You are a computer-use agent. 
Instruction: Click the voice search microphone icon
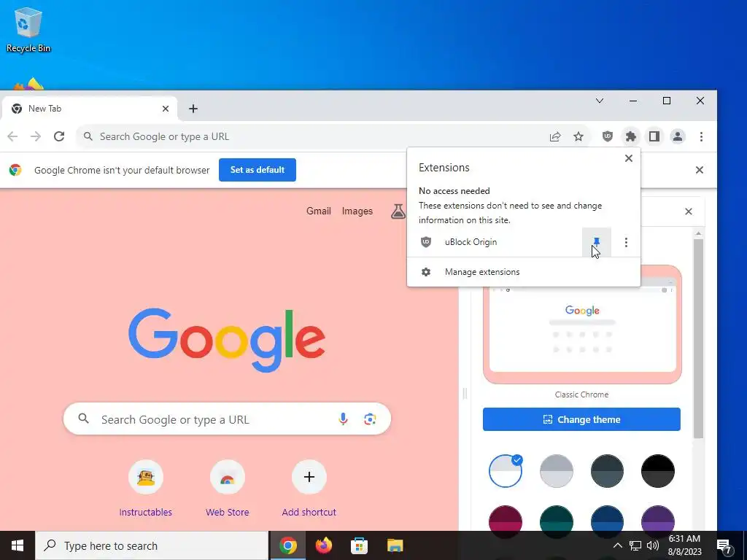click(x=343, y=419)
